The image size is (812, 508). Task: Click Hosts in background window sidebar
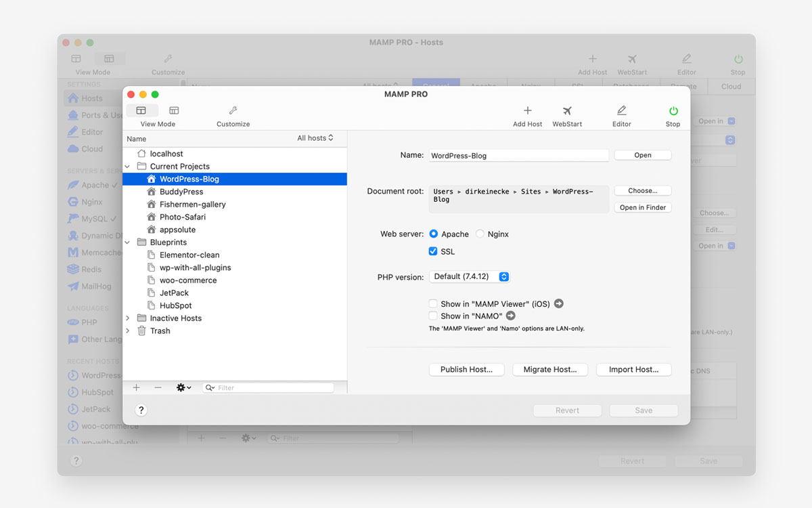(x=91, y=98)
